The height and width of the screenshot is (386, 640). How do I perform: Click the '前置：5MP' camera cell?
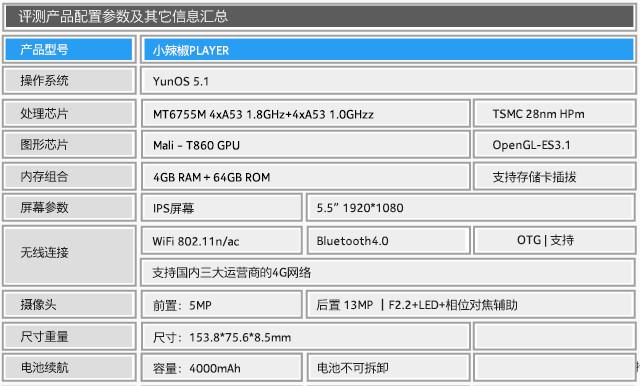click(x=222, y=304)
